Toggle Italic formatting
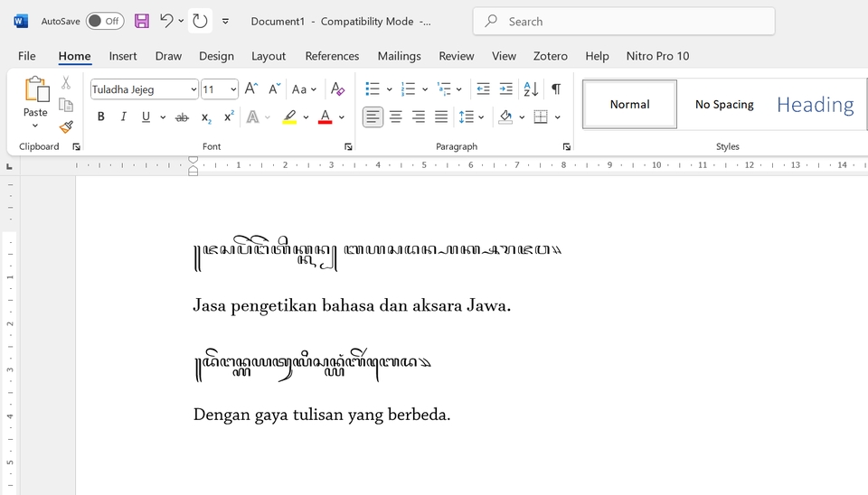The width and height of the screenshot is (868, 495). click(x=123, y=117)
